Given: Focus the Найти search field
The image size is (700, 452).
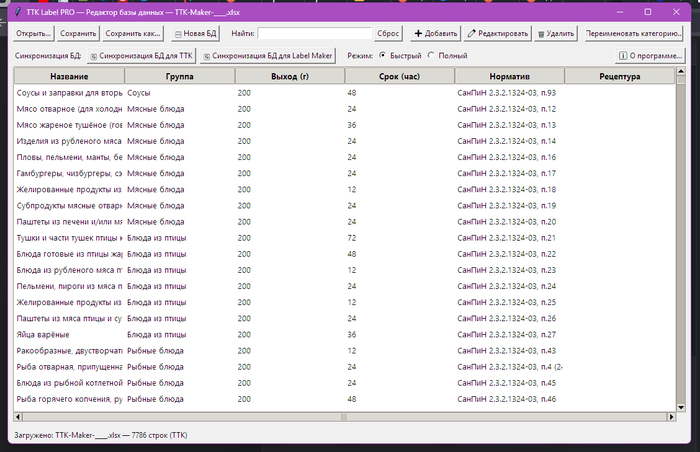Looking at the screenshot, I should (314, 33).
